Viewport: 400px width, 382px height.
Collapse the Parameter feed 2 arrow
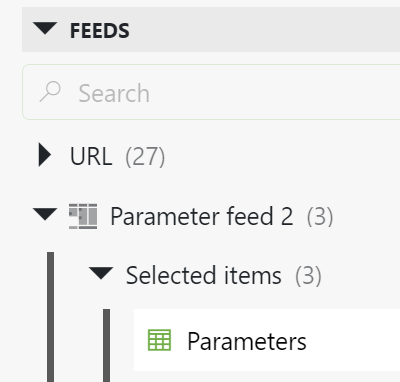pos(45,214)
